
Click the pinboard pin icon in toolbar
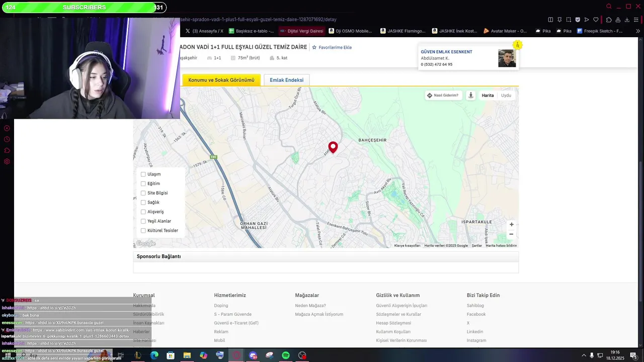pos(559,20)
